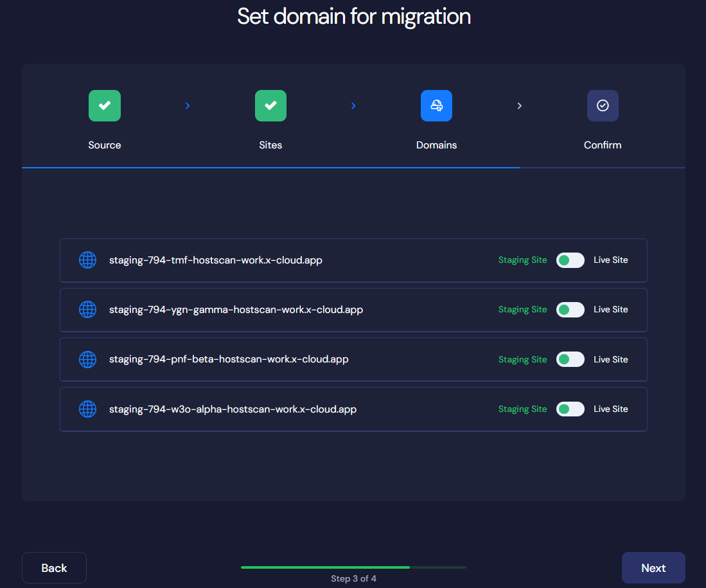The height and width of the screenshot is (588, 706).
Task: Click the chevron between Domains and Confirm
Action: click(519, 105)
